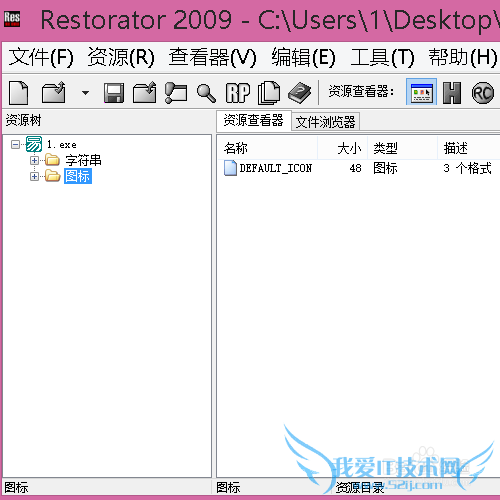Click the 字符串 folder icon
This screenshot has width=500, height=500.
[x=52, y=160]
